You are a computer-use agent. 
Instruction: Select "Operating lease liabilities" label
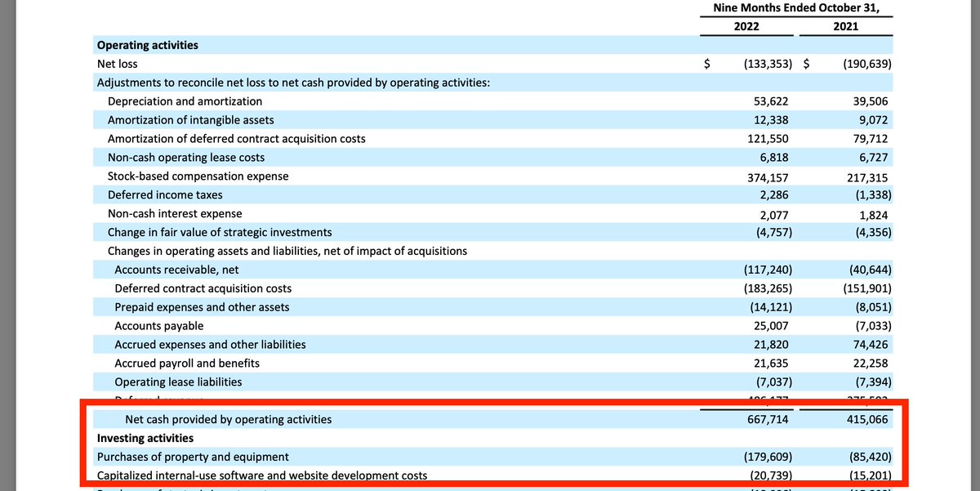click(178, 382)
